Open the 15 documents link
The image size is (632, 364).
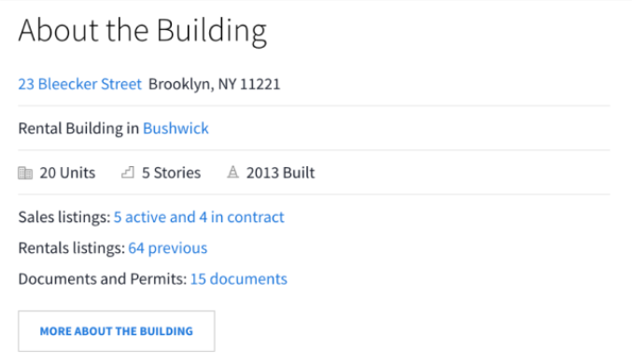click(x=239, y=279)
